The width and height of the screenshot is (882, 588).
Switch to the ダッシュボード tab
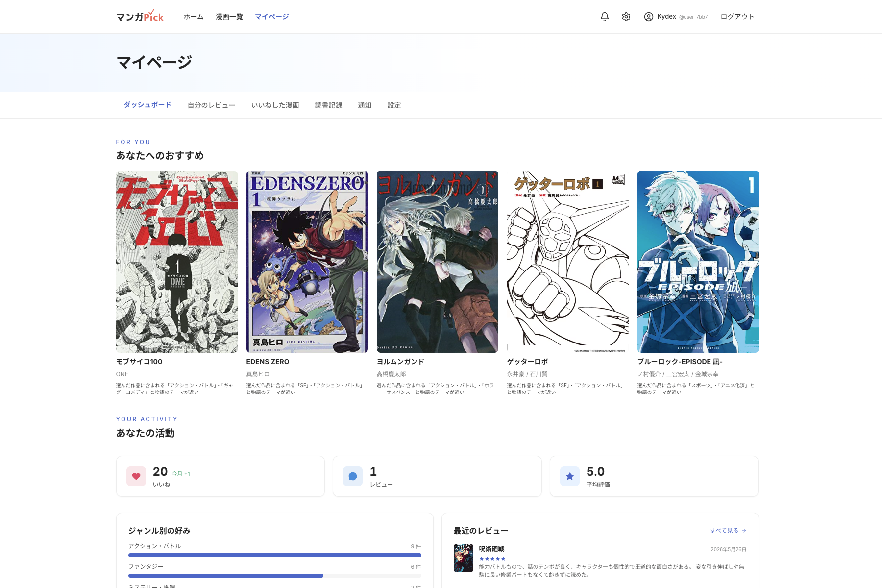coord(147,105)
